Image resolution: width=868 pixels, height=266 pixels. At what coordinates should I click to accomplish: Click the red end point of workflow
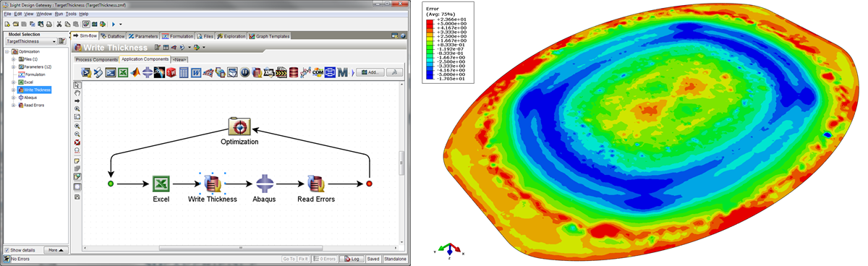pyautogui.click(x=369, y=184)
